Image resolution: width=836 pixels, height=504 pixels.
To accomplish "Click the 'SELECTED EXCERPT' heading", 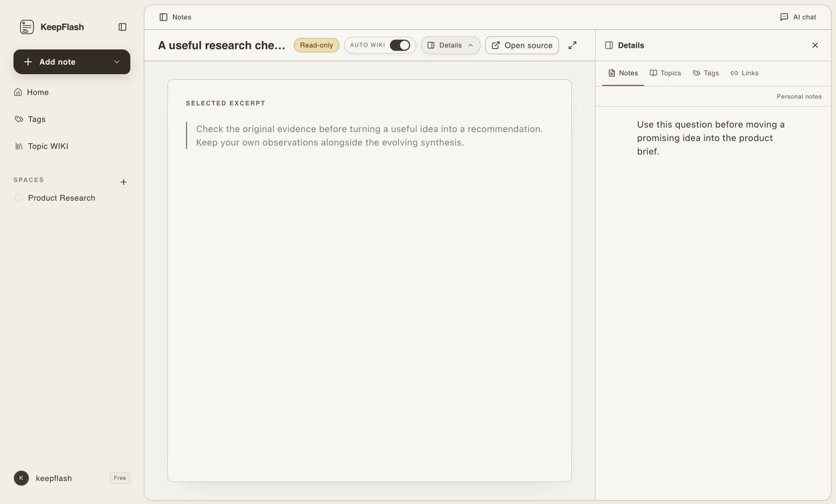I will [x=225, y=103].
